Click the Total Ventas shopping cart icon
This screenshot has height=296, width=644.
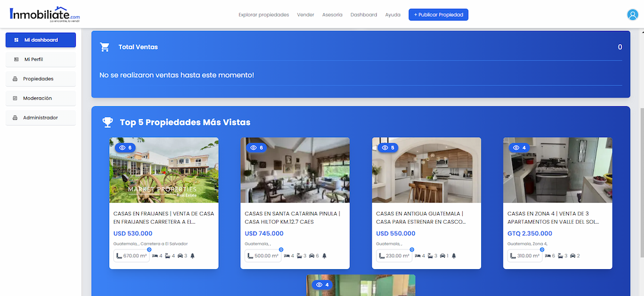click(x=105, y=47)
